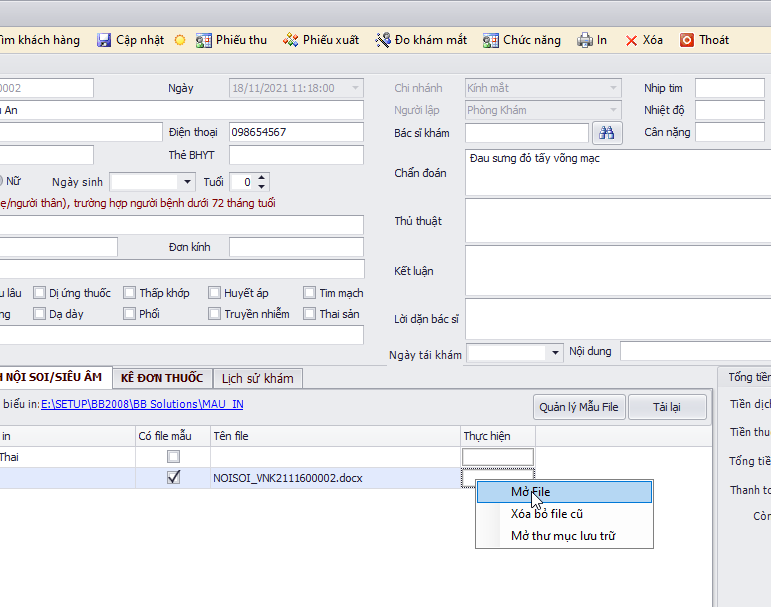This screenshot has height=607, width=771.
Task: Open the MAU_IN folder path link
Action: point(142,404)
